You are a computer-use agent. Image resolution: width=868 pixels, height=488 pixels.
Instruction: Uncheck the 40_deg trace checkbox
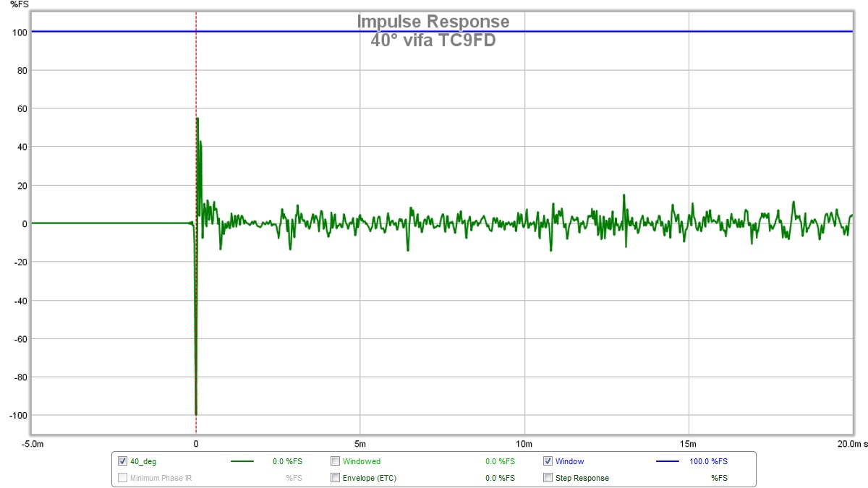(x=123, y=461)
